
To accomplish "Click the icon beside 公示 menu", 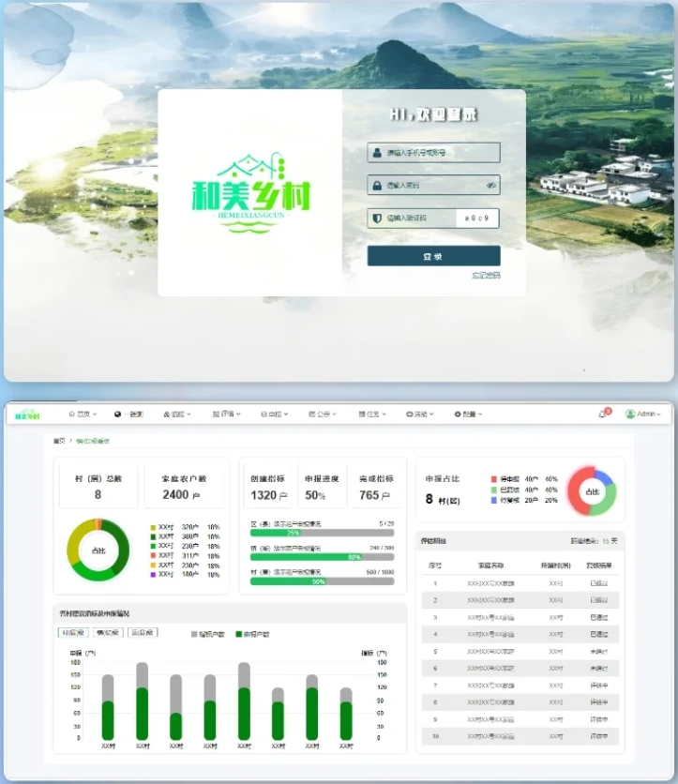I will [312, 414].
